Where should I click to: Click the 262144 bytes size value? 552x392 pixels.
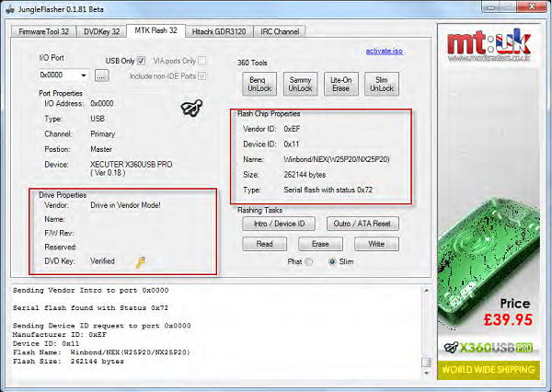coord(305,175)
